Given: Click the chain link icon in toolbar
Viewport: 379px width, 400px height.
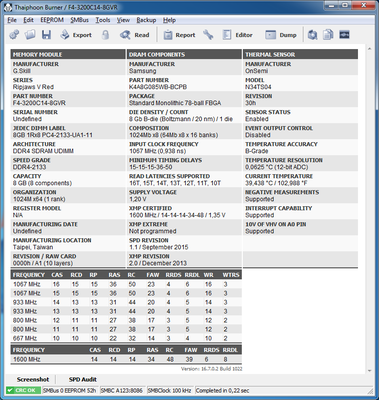Looking at the screenshot, I should pyautogui.click(x=14, y=35).
